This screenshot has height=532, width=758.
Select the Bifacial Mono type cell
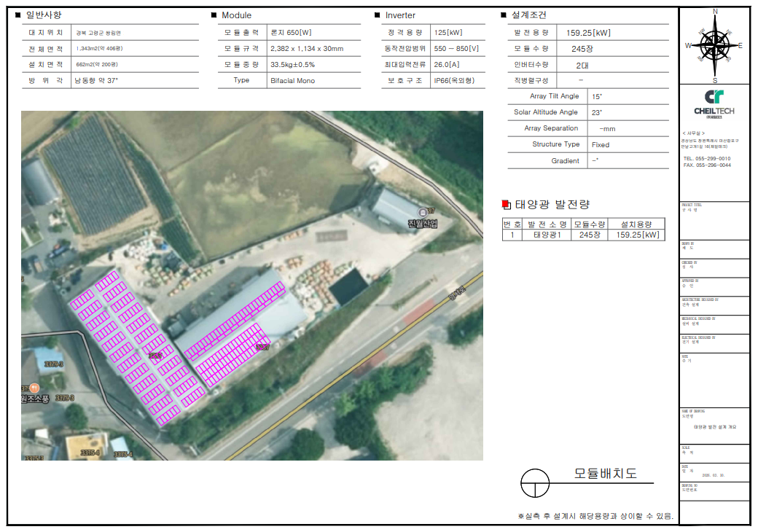point(293,81)
